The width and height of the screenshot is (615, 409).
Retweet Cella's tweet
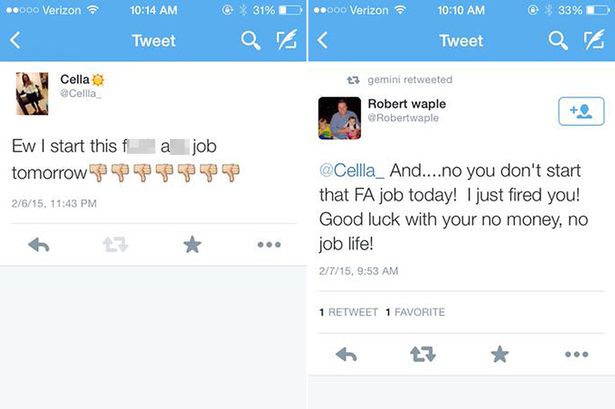[115, 245]
